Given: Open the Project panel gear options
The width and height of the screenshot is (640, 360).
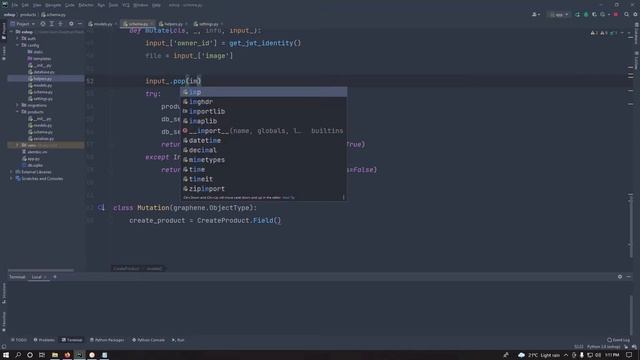Looking at the screenshot, I should (x=71, y=24).
